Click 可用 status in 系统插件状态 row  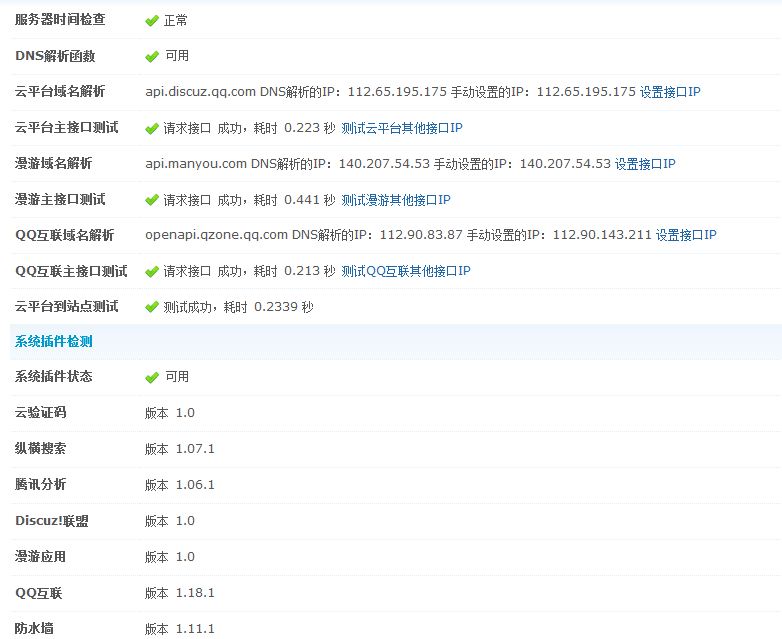tap(177, 377)
